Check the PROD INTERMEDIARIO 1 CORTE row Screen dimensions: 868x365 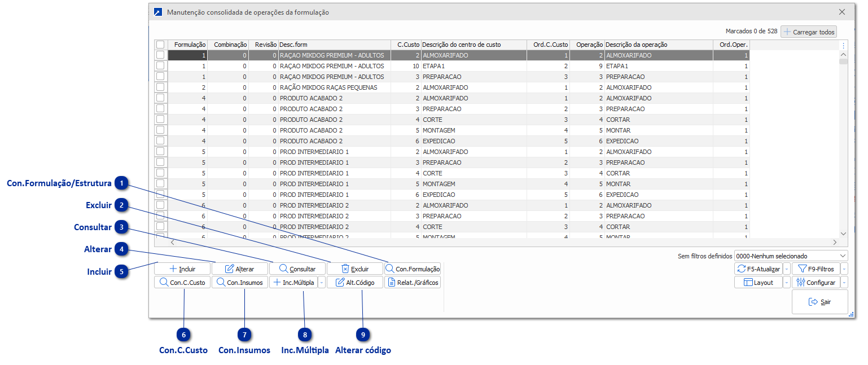[160, 173]
